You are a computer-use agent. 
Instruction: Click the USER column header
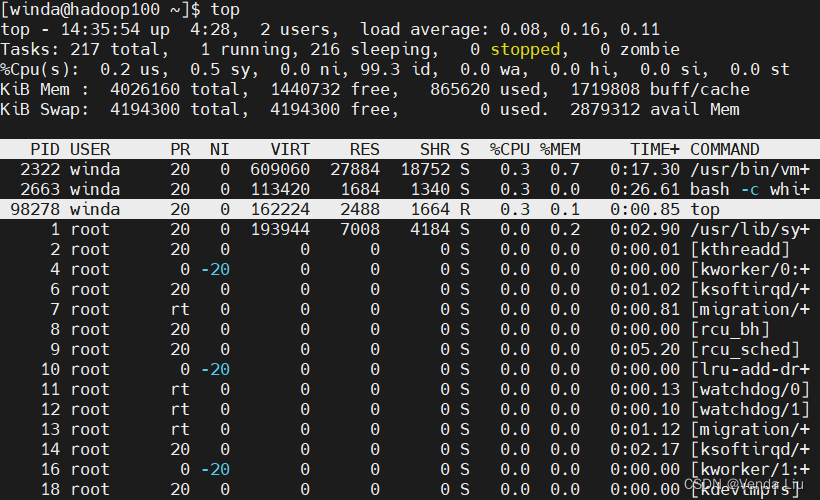click(x=90, y=150)
